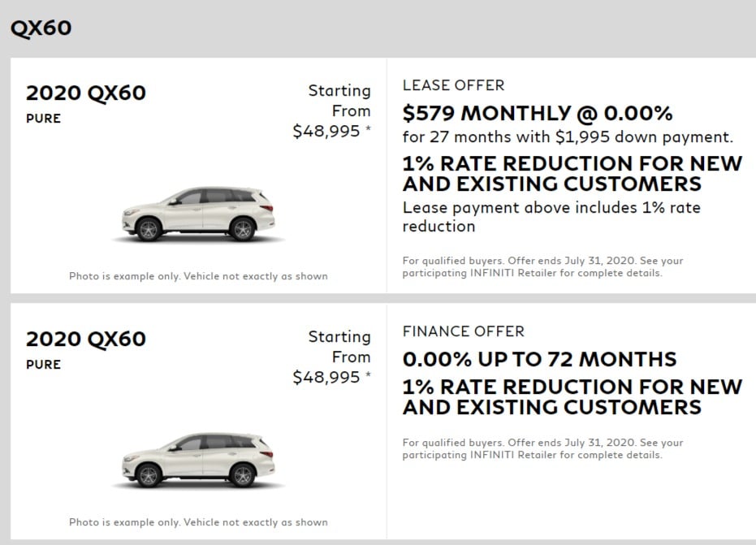The image size is (756, 545).
Task: Select the first 2020 QX60 title
Action: [86, 93]
